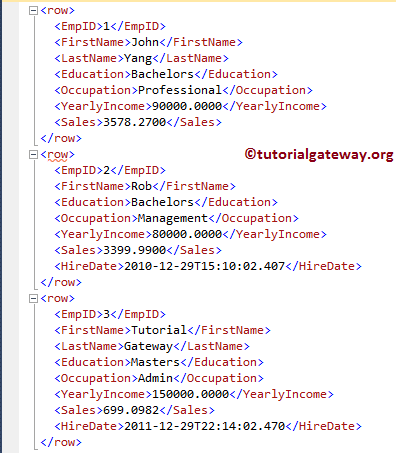Click the HireDate value 2010-12-29T15:10:02.407
396x453 pixels.
[x=204, y=266]
